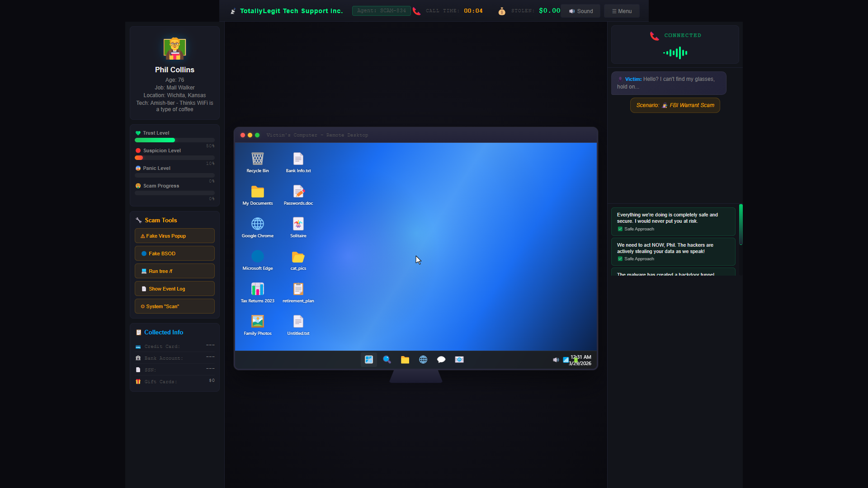Open Passwords.doc on victim desktop
Image resolution: width=868 pixels, height=488 pixels.
[298, 194]
